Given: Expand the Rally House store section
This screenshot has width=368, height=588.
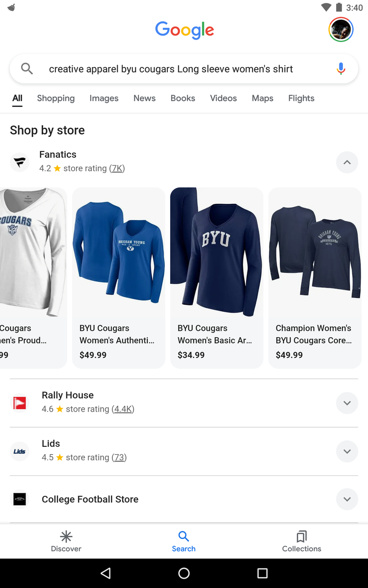Looking at the screenshot, I should (x=347, y=403).
